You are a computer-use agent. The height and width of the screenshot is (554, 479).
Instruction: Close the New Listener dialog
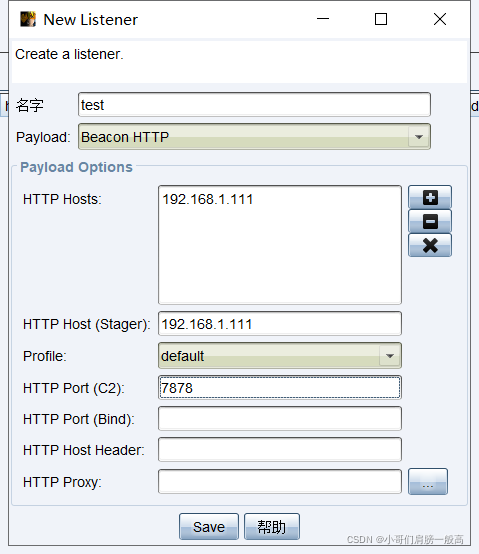click(x=440, y=19)
